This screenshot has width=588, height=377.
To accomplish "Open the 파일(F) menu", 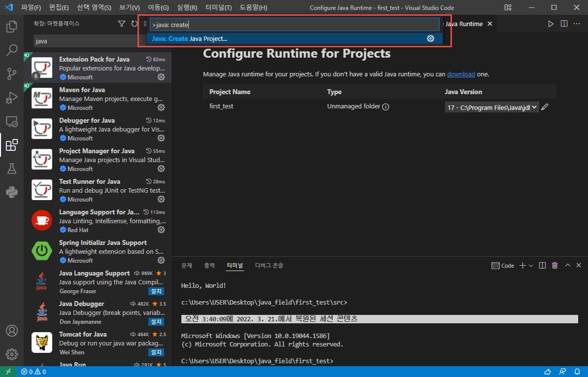I will [x=31, y=7].
